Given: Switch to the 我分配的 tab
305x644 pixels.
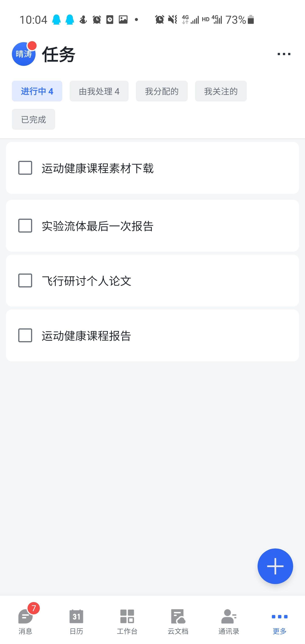Looking at the screenshot, I should [x=162, y=91].
